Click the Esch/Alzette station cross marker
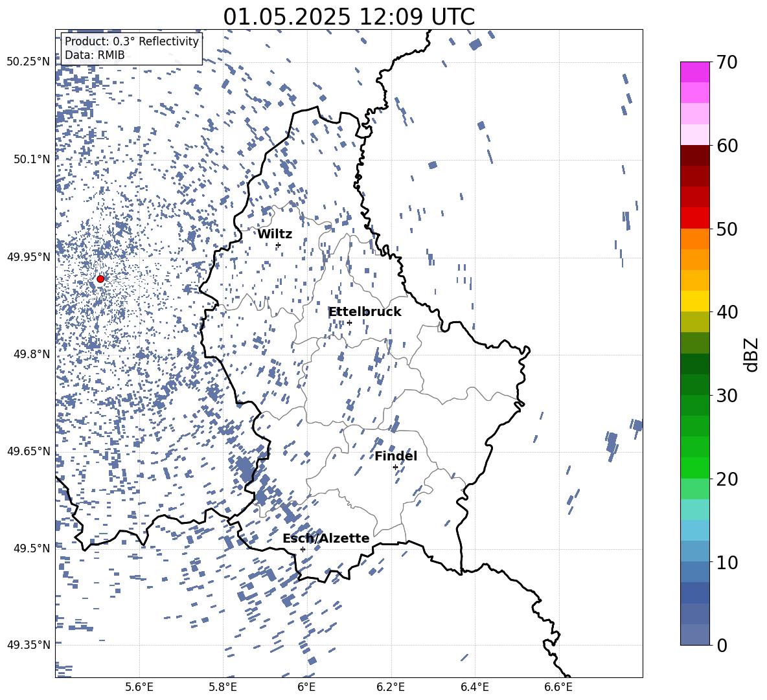The width and height of the screenshot is (767, 700). coord(303,549)
